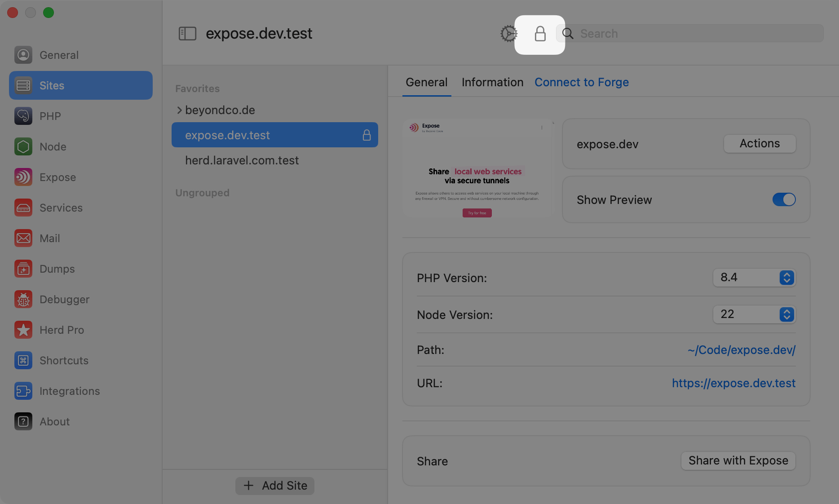
Task: Open the ~/Code/expose.dev/ path link
Action: (742, 350)
